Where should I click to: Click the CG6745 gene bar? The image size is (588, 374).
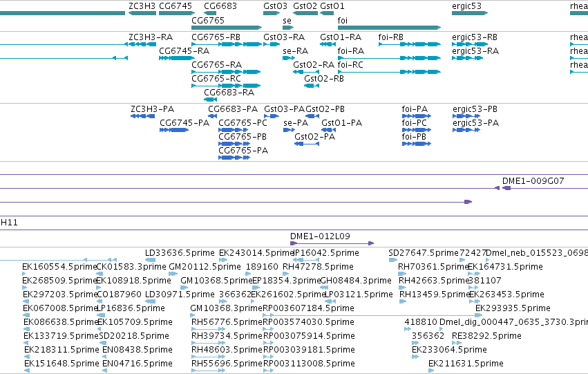(x=177, y=13)
